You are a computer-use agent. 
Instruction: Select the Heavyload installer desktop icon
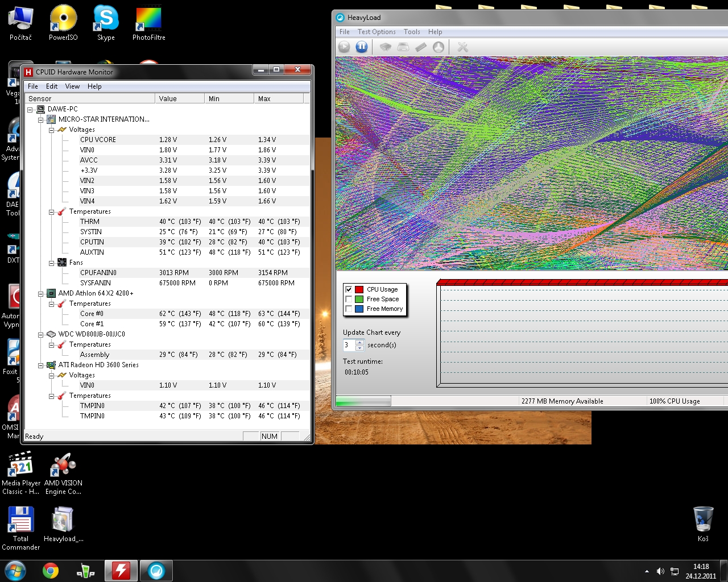[x=63, y=525]
